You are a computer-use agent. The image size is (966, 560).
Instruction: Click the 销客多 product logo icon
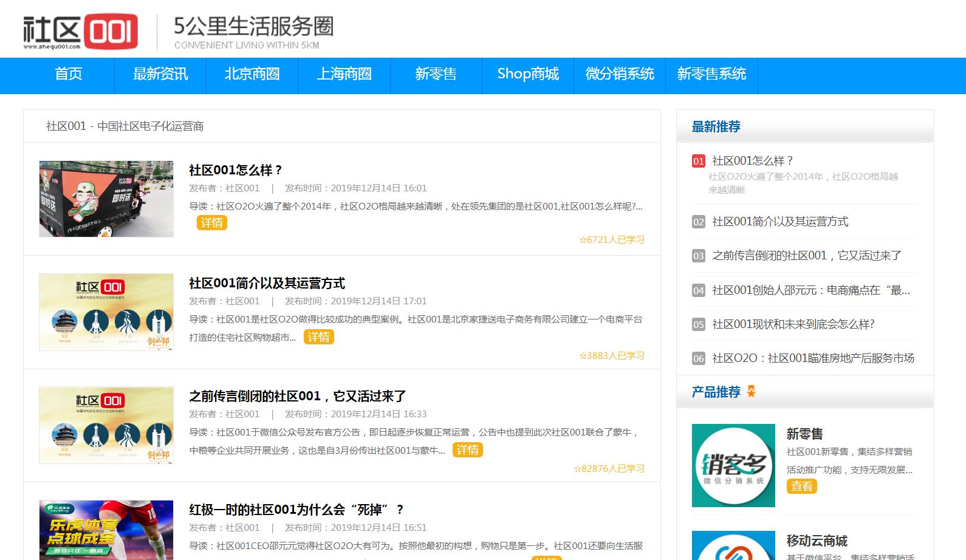733,465
